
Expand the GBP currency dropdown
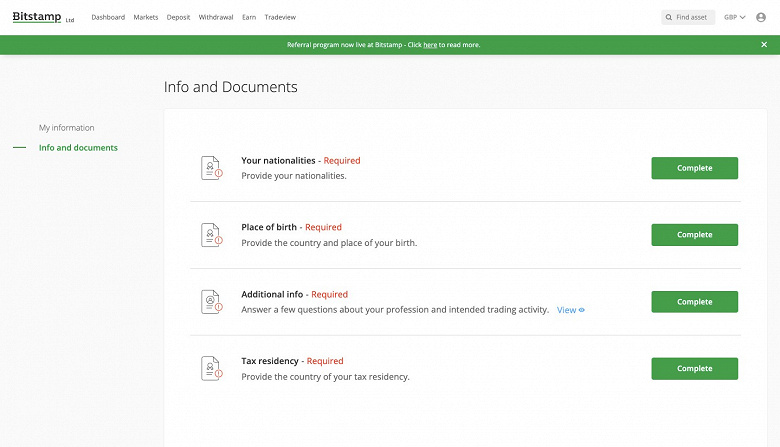[x=735, y=17]
